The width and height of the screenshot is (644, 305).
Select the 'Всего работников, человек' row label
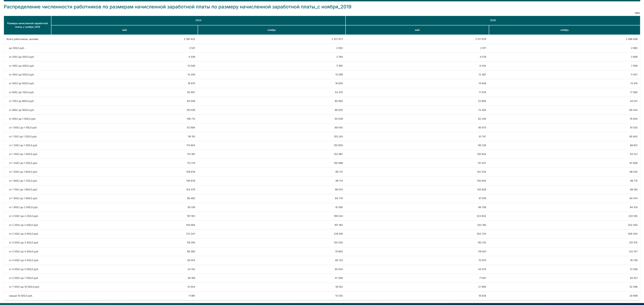pyautogui.click(x=23, y=39)
